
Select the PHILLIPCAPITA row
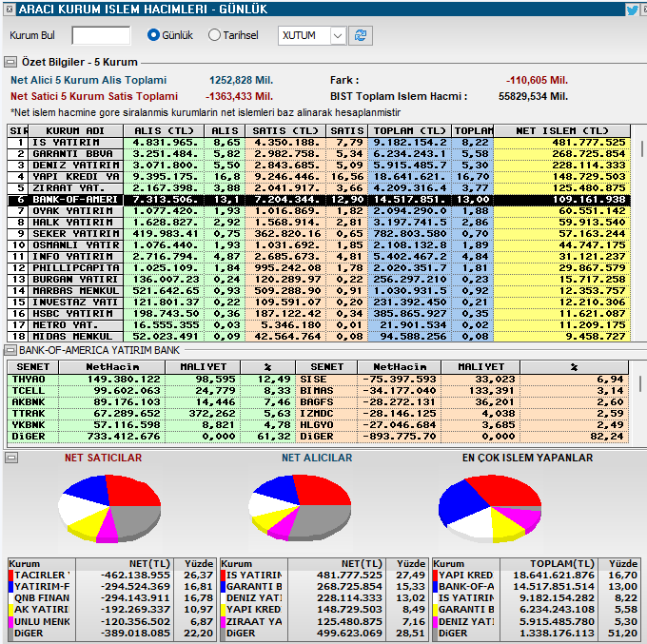pos(319,268)
